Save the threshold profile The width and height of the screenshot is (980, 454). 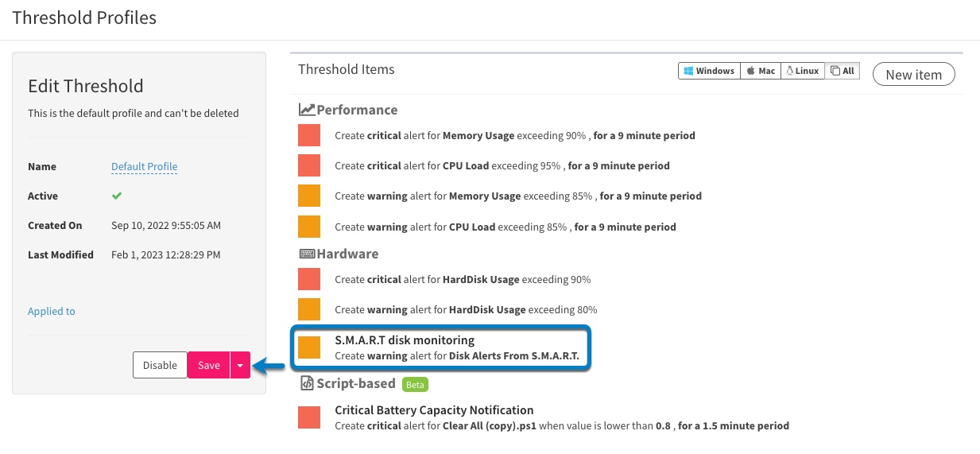coord(209,365)
